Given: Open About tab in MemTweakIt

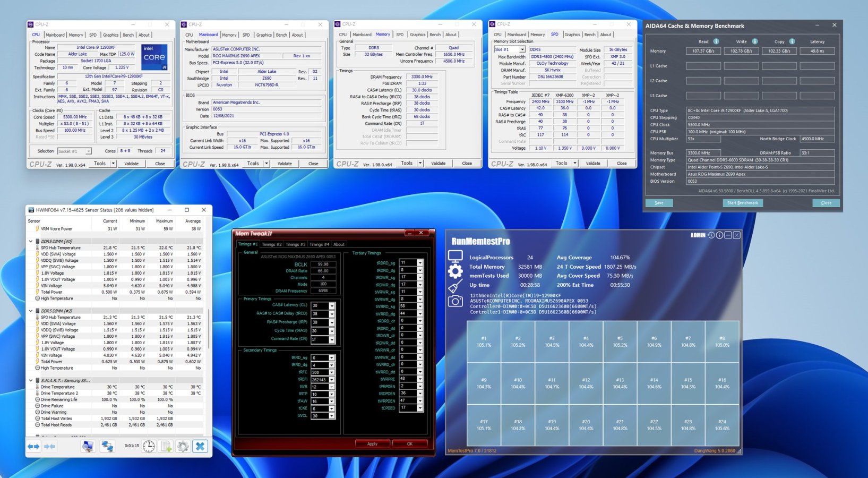Looking at the screenshot, I should tap(339, 244).
